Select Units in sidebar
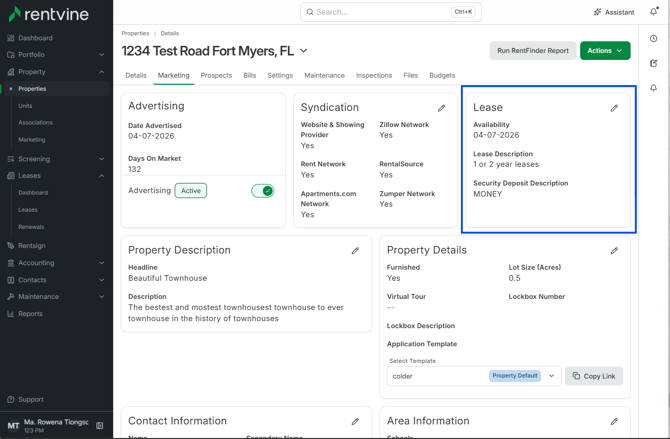The height and width of the screenshot is (439, 670). (x=25, y=106)
